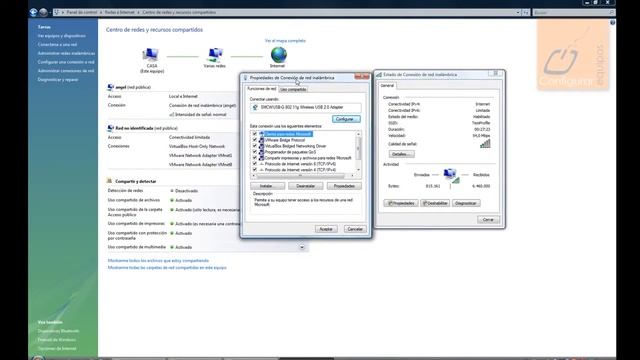Click the Forward arrow in the Explorer window
Screen dimensions: 640x360
tap(43, 12)
